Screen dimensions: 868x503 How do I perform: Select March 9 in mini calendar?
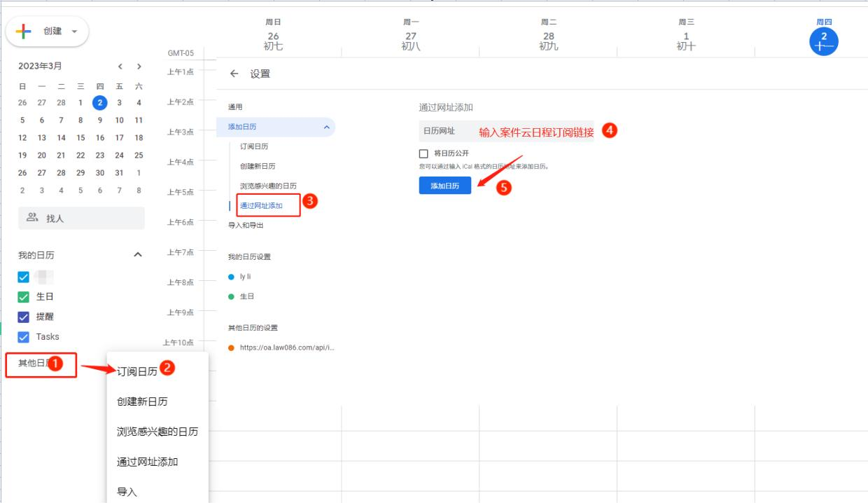click(x=100, y=120)
